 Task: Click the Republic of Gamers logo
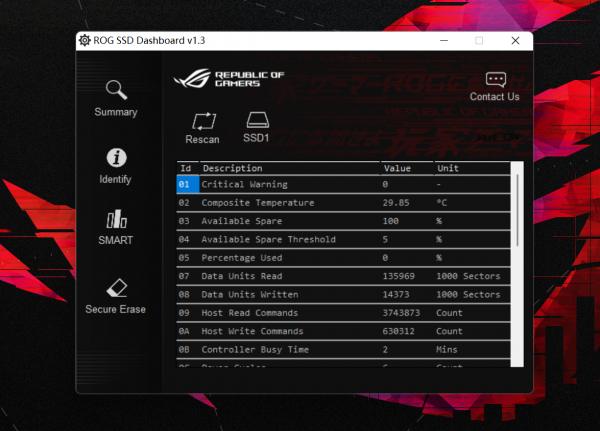229,78
